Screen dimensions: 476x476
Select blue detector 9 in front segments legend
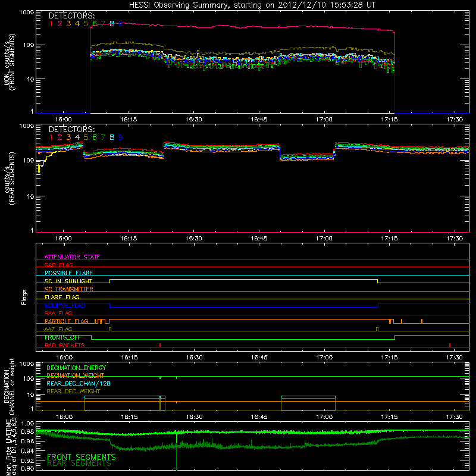(121, 24)
